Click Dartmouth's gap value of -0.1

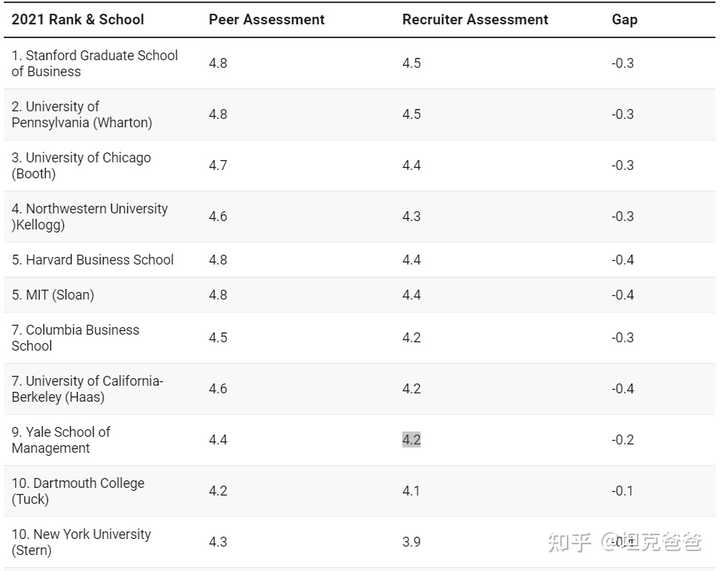click(623, 491)
